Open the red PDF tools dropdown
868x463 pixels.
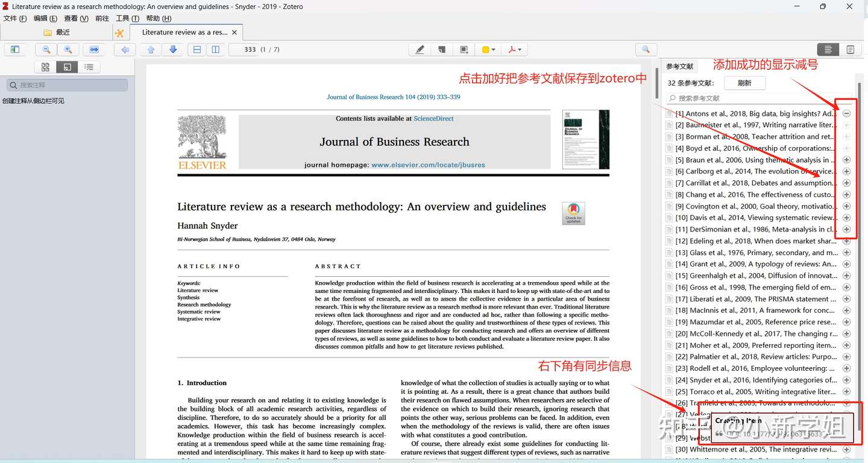pos(515,49)
